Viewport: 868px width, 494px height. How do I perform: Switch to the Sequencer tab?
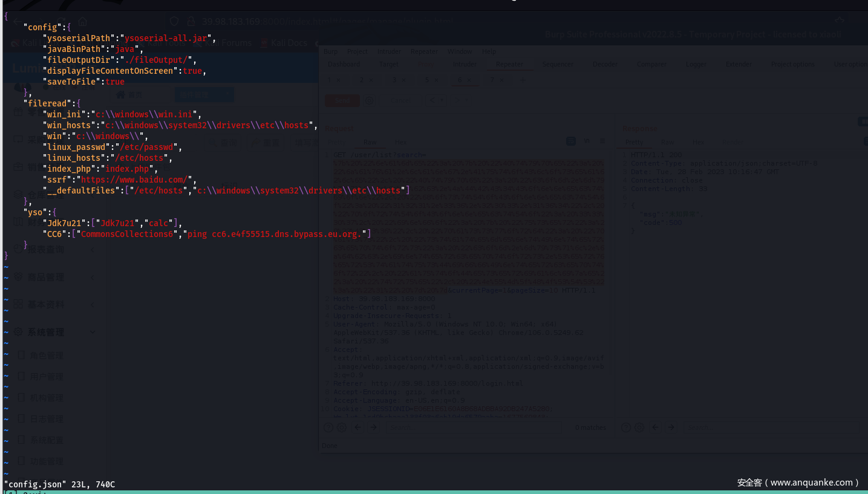tap(558, 64)
